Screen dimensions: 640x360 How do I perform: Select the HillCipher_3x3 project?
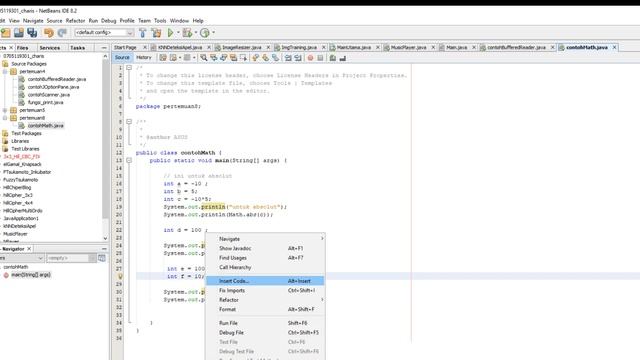point(18,195)
